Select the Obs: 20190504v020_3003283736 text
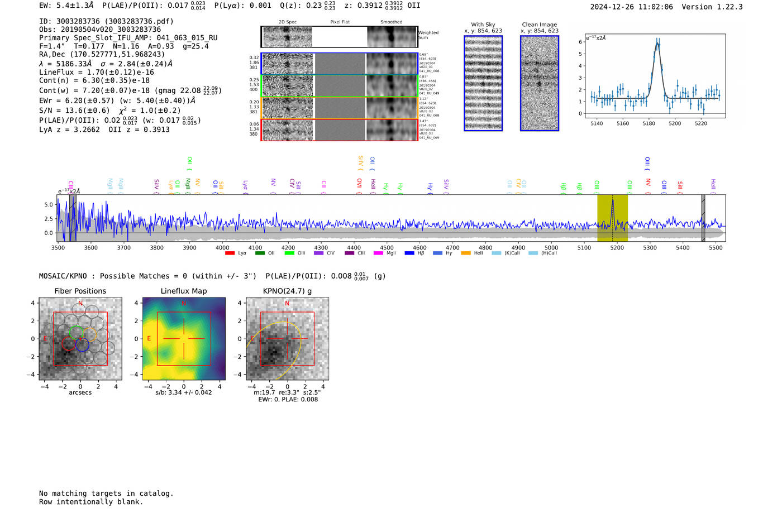Screen dimensions: 782x532 [100, 30]
